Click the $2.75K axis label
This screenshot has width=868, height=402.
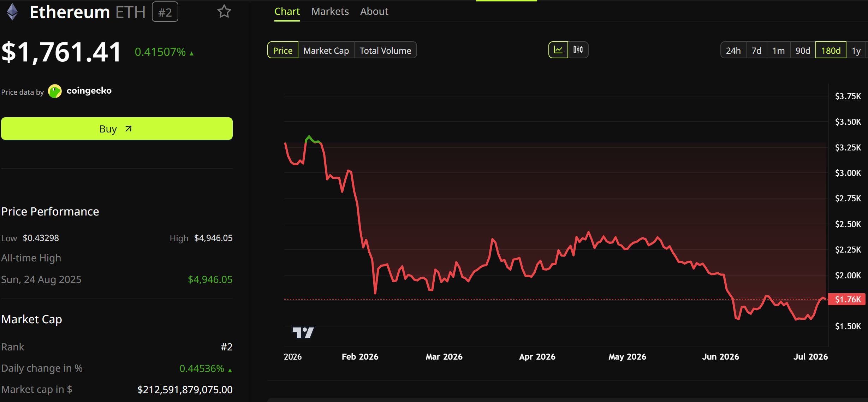point(848,199)
